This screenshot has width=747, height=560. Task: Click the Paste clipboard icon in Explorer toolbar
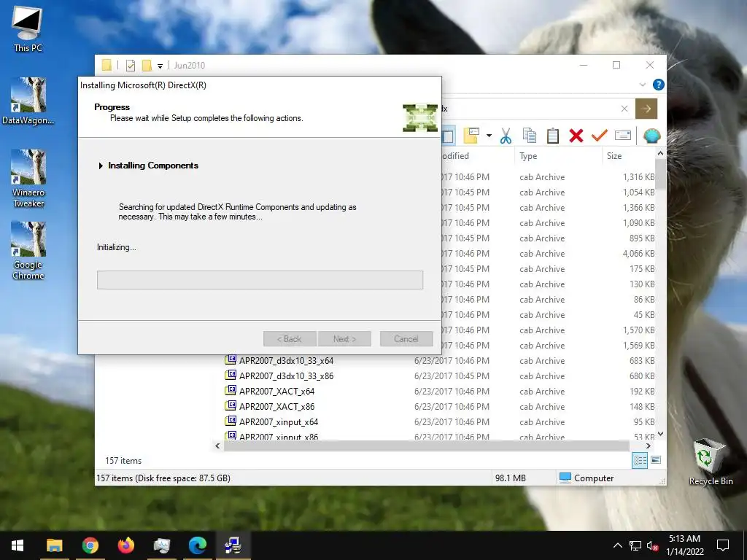[553, 136]
